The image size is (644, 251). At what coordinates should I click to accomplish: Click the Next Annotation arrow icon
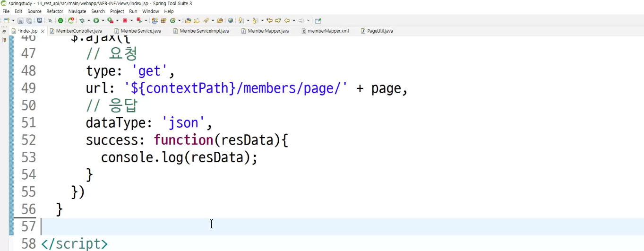click(x=241, y=20)
